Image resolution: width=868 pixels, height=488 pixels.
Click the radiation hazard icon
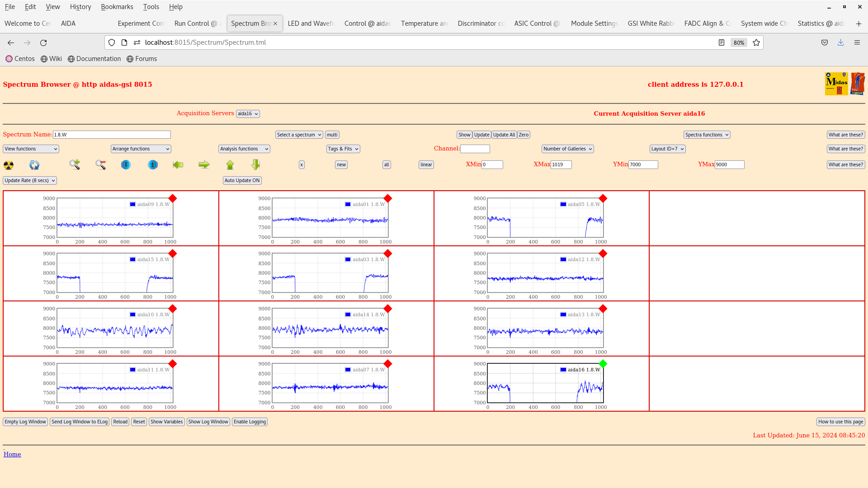pyautogui.click(x=9, y=165)
